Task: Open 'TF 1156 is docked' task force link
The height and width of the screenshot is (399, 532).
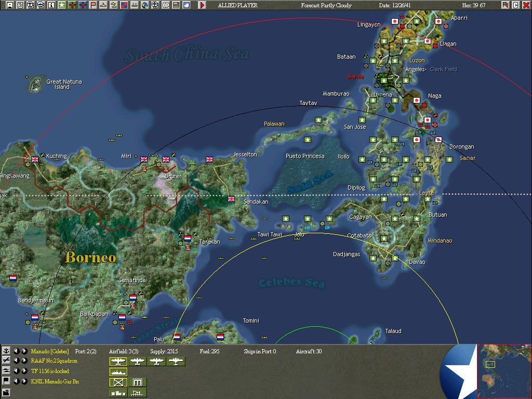Action: coord(50,371)
